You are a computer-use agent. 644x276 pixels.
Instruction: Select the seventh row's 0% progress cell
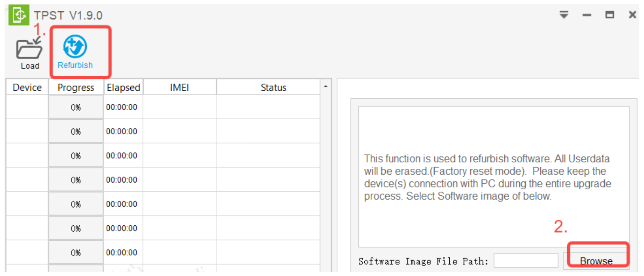[76, 253]
